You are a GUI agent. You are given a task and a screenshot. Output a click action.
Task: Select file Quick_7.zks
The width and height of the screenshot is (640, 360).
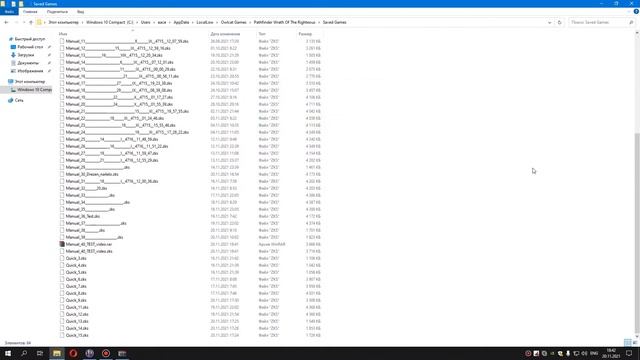[76, 287]
